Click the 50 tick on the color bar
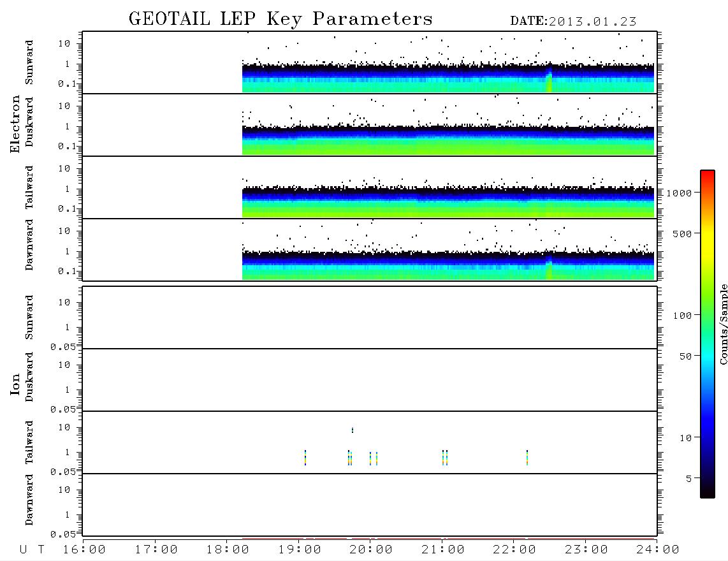The width and height of the screenshot is (728, 561). 685,356
